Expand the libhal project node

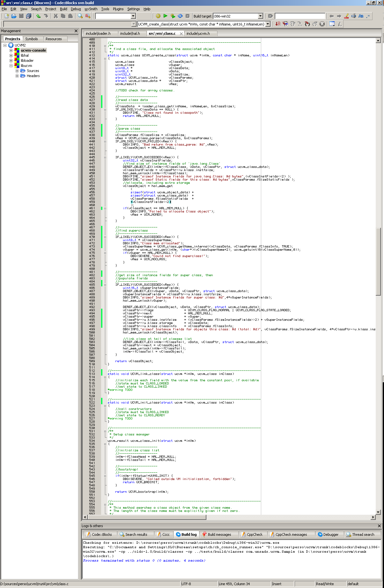click(11, 55)
